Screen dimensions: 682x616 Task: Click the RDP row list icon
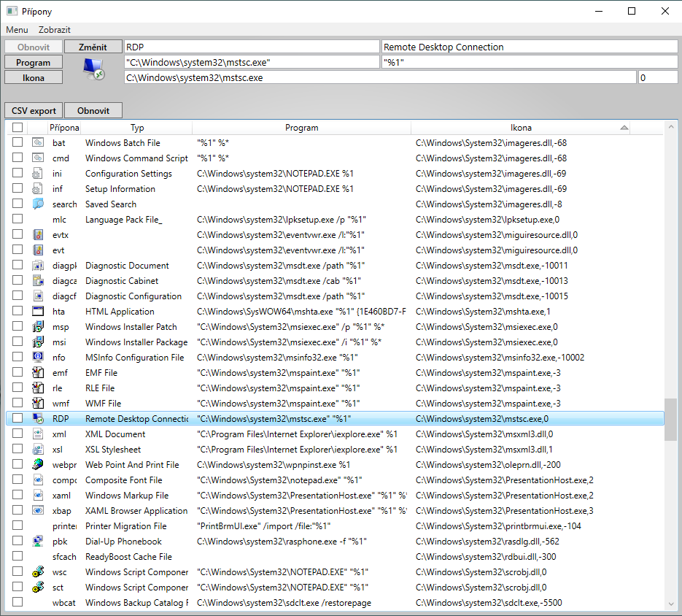point(38,418)
